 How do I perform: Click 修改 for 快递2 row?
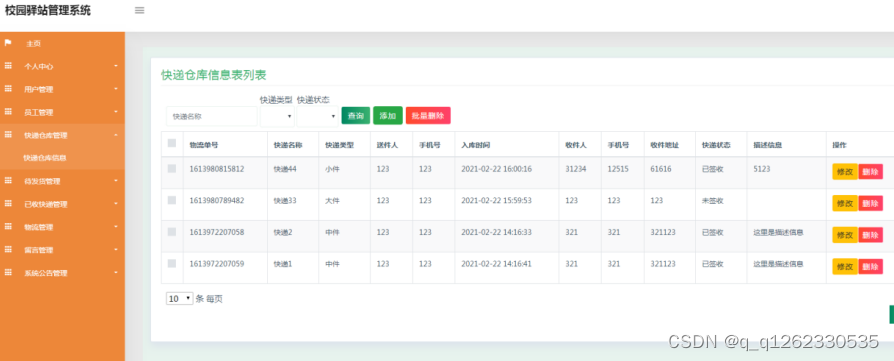pyautogui.click(x=845, y=234)
